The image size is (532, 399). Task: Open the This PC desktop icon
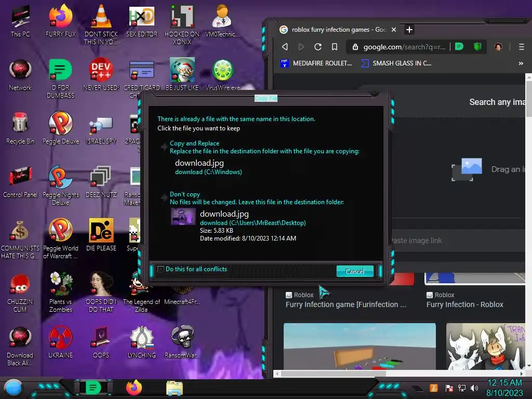click(x=20, y=21)
